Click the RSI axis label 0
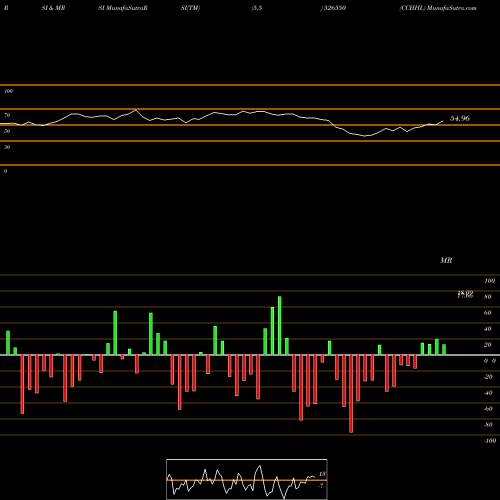The height and width of the screenshot is (500, 500). pos(5,171)
